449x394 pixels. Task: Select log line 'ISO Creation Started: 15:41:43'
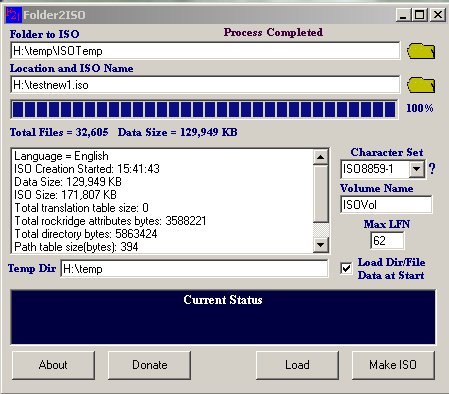(x=87, y=169)
